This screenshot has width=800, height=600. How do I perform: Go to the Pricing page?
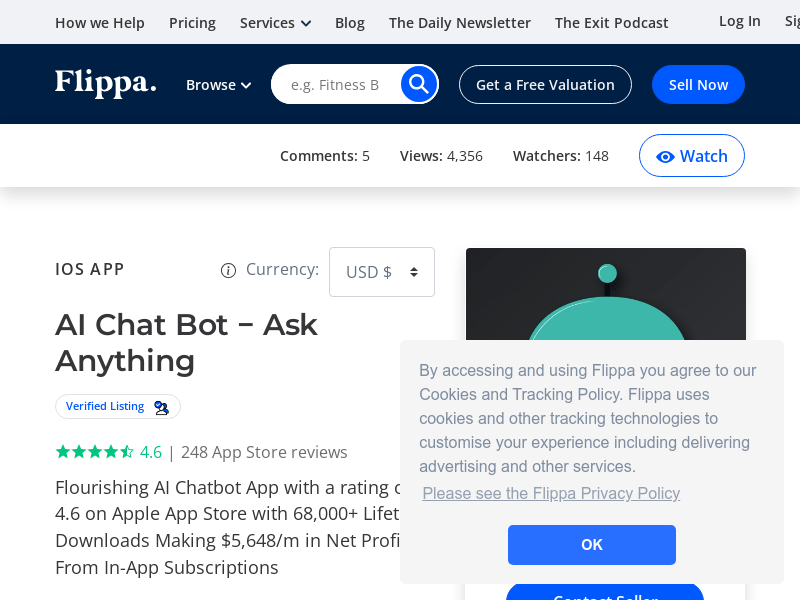click(x=192, y=23)
